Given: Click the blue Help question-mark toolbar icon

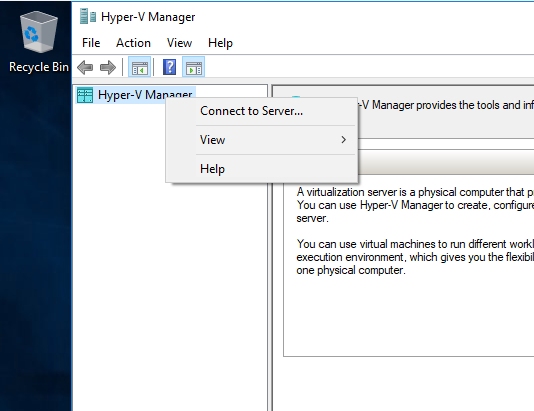Looking at the screenshot, I should pos(169,67).
